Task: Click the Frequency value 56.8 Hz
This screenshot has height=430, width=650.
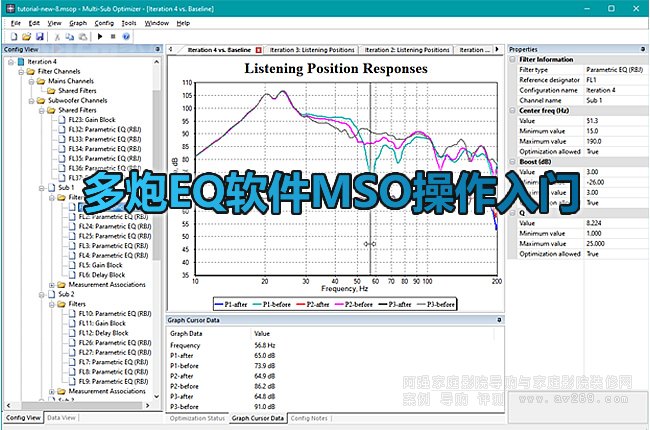Action: (264, 345)
